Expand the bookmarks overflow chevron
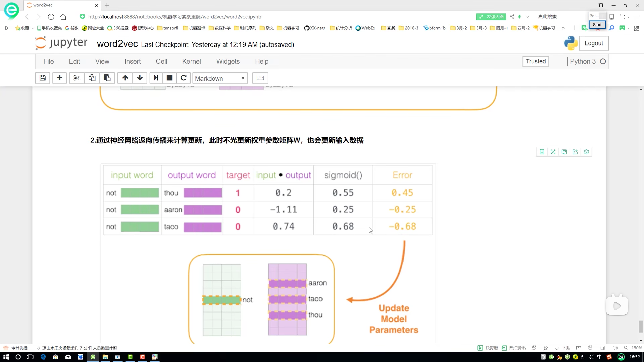Image resolution: width=644 pixels, height=362 pixels. point(563,28)
